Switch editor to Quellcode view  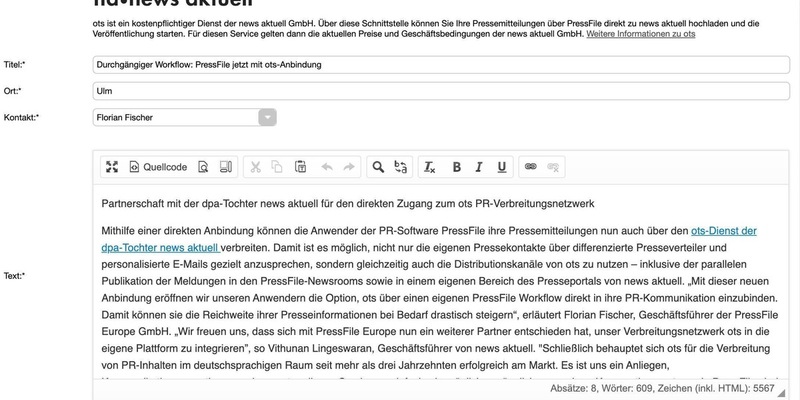(x=158, y=167)
